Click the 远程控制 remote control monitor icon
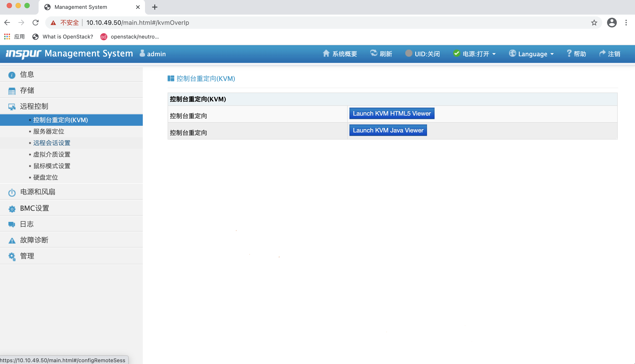 click(12, 106)
